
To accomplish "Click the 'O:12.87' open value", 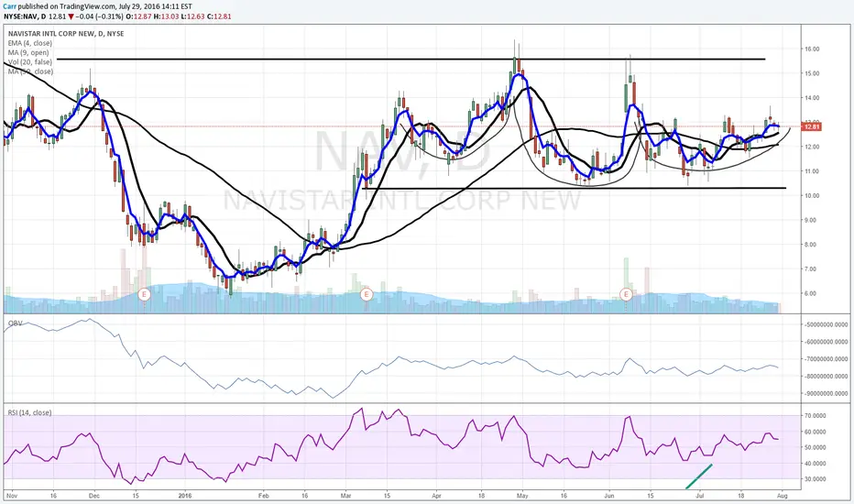I will point(137,16).
